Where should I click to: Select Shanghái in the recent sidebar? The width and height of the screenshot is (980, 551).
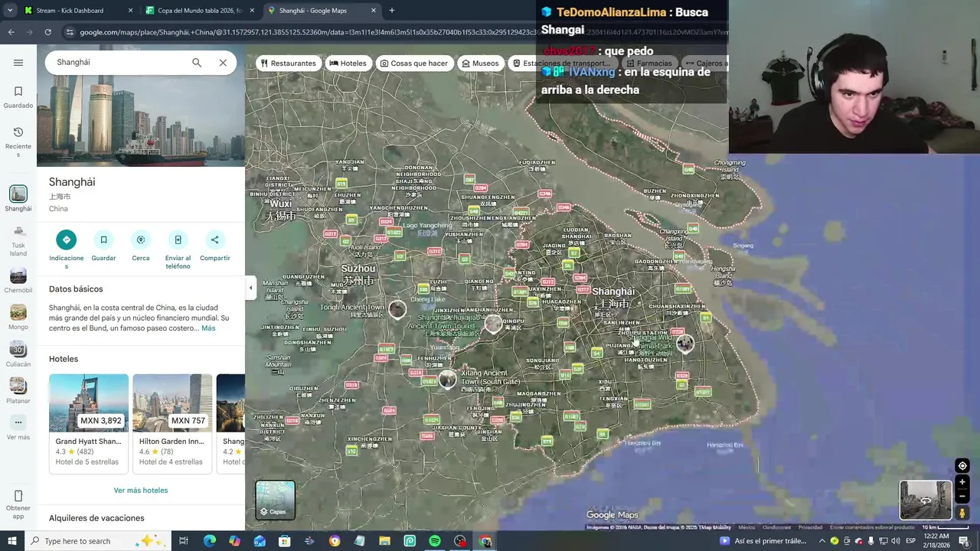(x=18, y=199)
